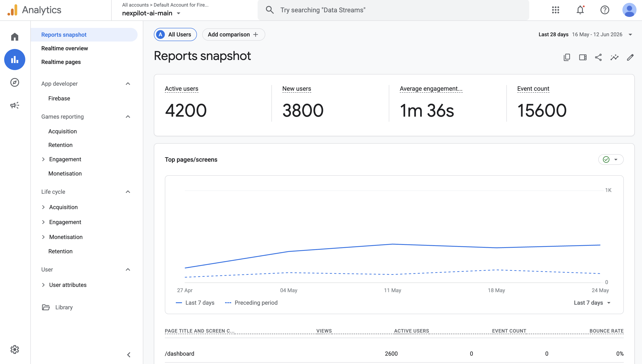Click the Data Streams search field
The height and width of the screenshot is (364, 642).
(x=393, y=10)
